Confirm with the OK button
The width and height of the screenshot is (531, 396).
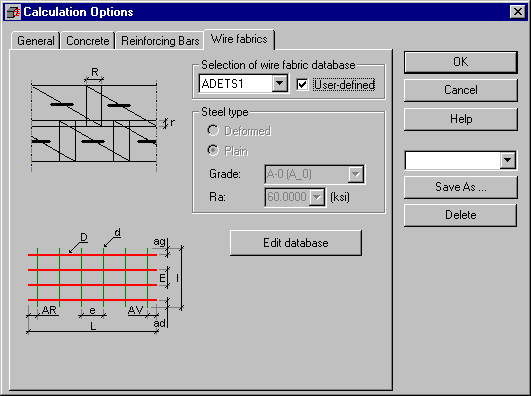[x=461, y=62]
